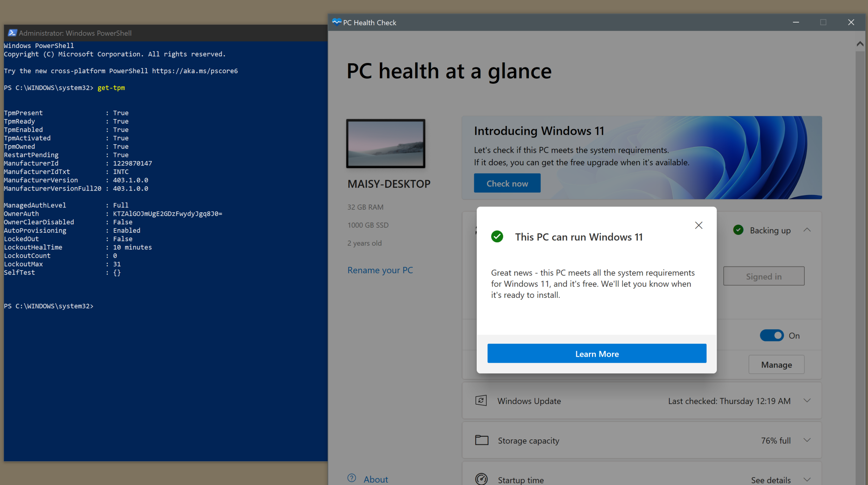Collapse the Backing up section chevron

tap(807, 230)
